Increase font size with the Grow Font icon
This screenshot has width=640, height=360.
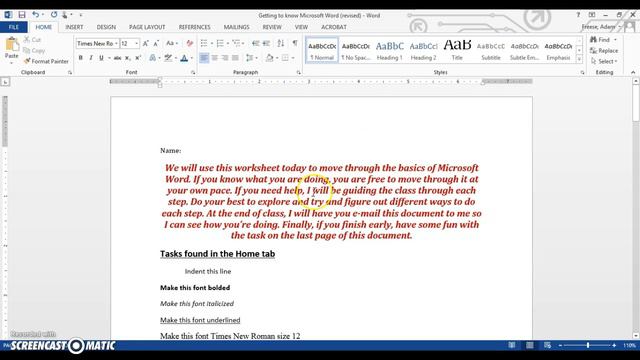point(146,43)
